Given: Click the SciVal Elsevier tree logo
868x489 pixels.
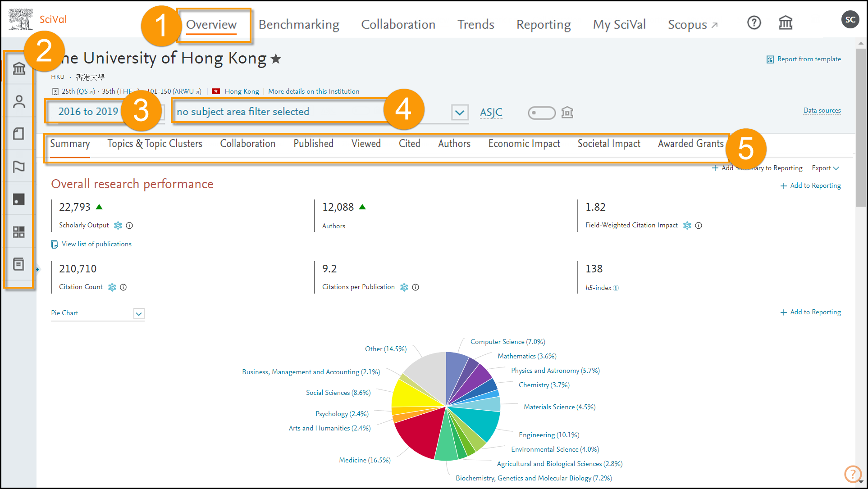Looking at the screenshot, I should (x=21, y=19).
